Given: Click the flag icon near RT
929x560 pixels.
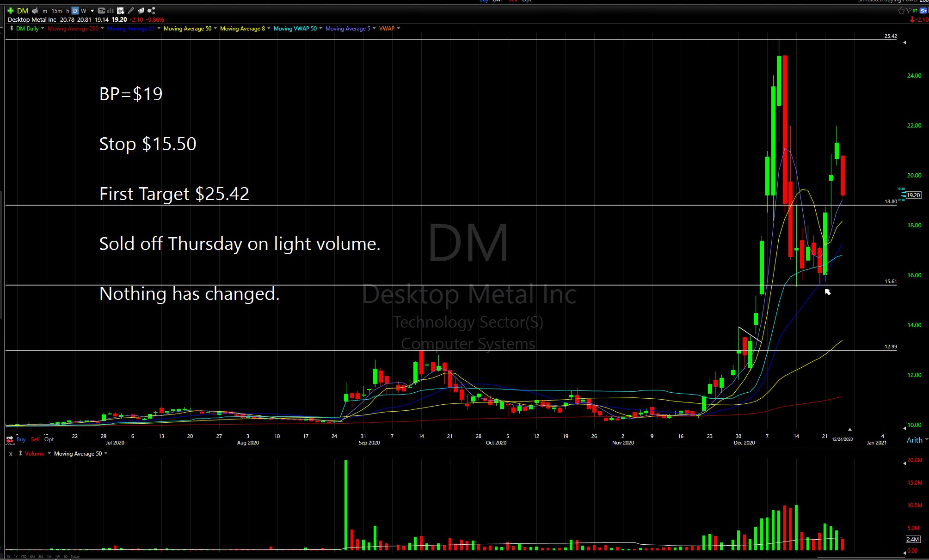Looking at the screenshot, I should (909, 11).
